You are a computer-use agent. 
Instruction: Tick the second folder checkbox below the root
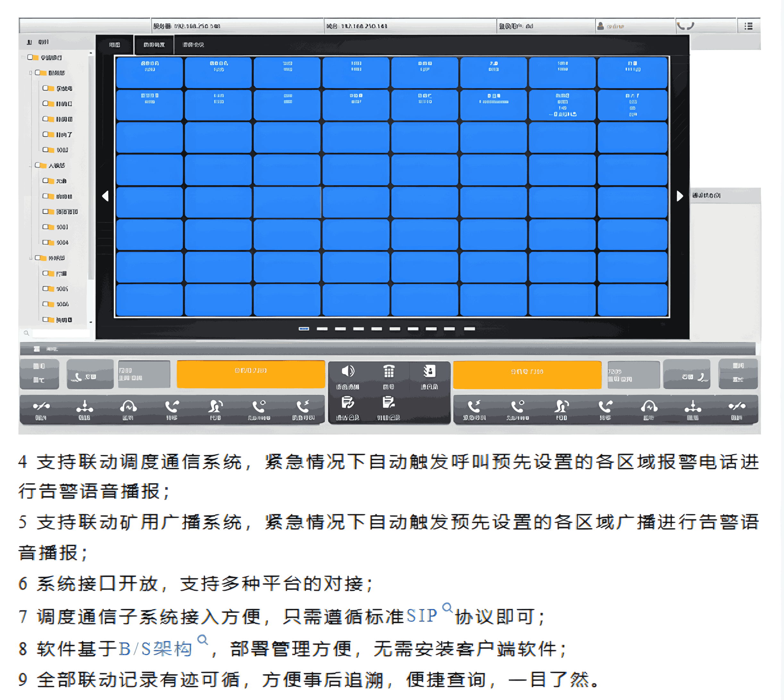[x=46, y=88]
